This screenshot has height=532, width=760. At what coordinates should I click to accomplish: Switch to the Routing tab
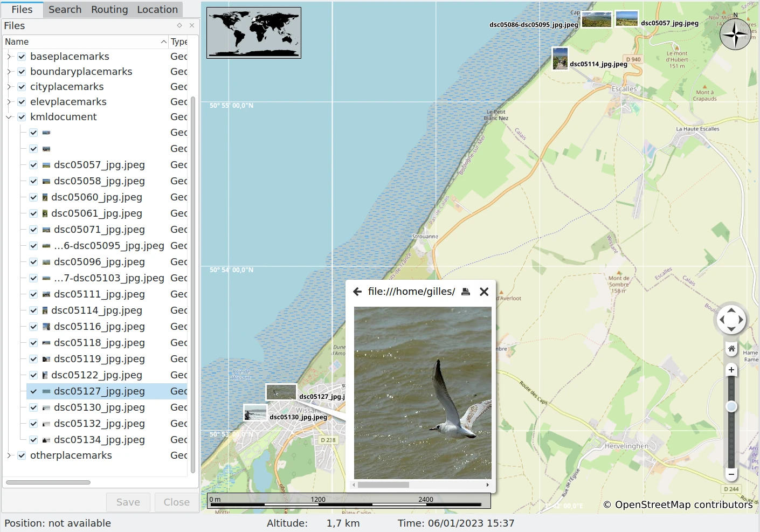pyautogui.click(x=109, y=10)
